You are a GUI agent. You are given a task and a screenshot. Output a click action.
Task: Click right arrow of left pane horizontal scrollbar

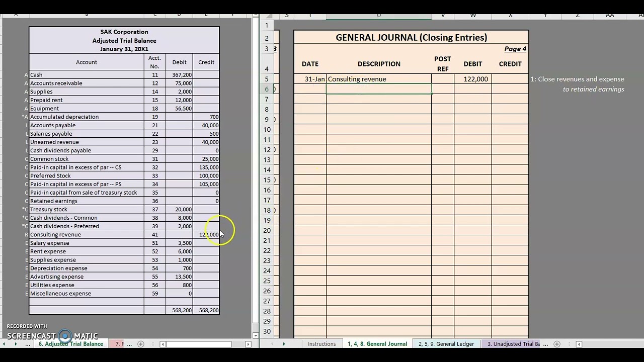click(x=248, y=344)
